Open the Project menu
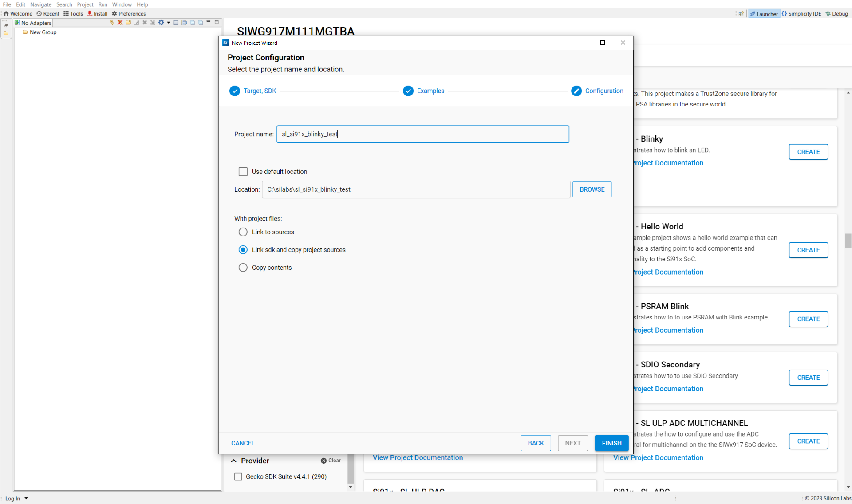Viewport: 852px width, 504px height. [85, 4]
